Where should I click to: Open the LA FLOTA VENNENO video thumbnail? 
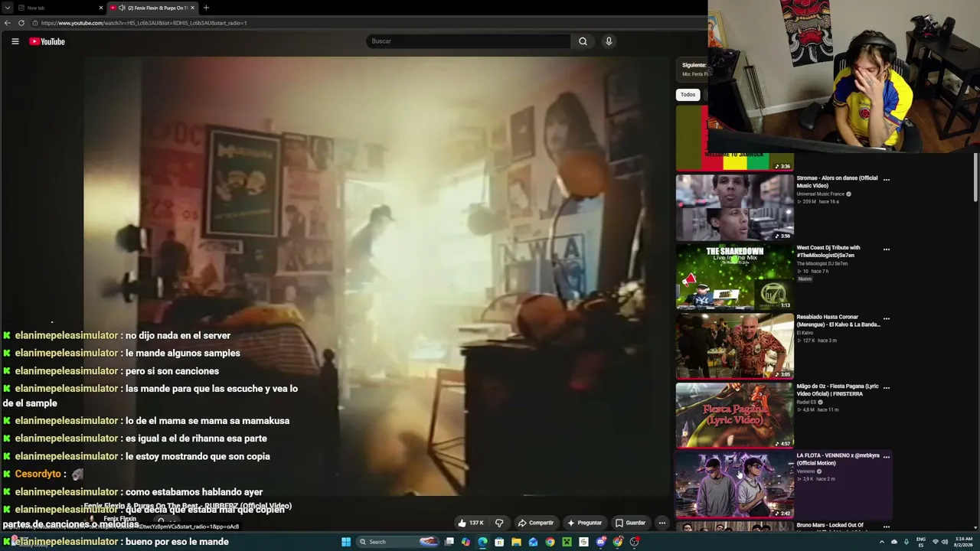click(x=735, y=485)
